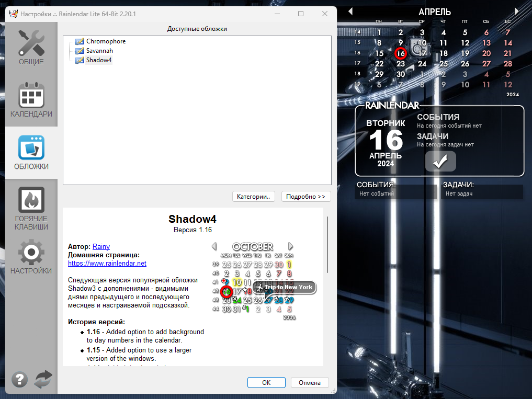This screenshot has width=532, height=399.
Task: Open the Календари section
Action: (31, 100)
